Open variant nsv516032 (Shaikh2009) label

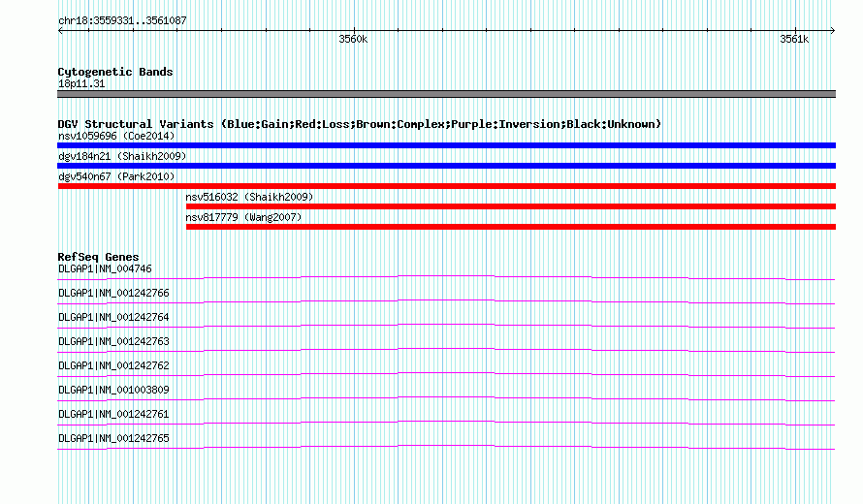(249, 197)
